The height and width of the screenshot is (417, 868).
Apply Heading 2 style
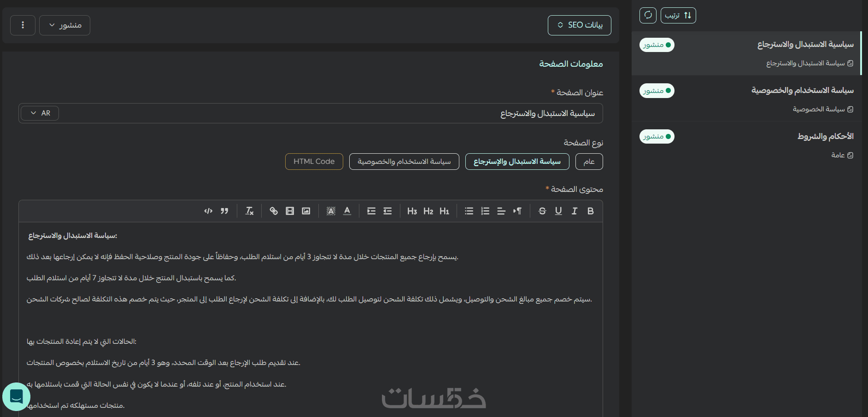(428, 211)
